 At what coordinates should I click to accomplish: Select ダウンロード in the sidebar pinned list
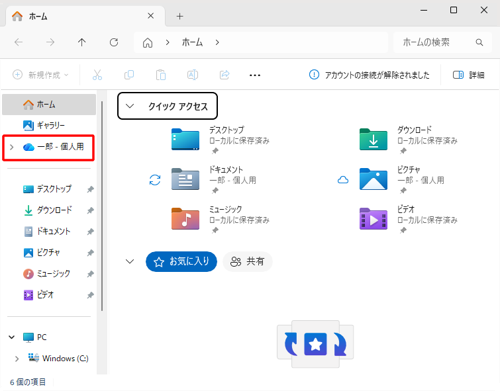[x=49, y=210]
